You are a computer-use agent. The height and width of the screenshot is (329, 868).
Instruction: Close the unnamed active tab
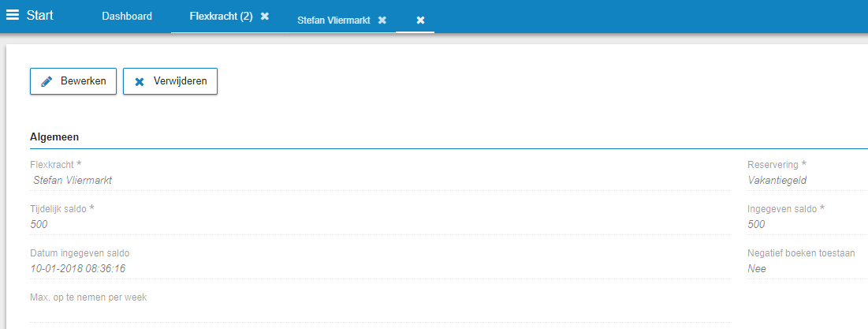[421, 20]
